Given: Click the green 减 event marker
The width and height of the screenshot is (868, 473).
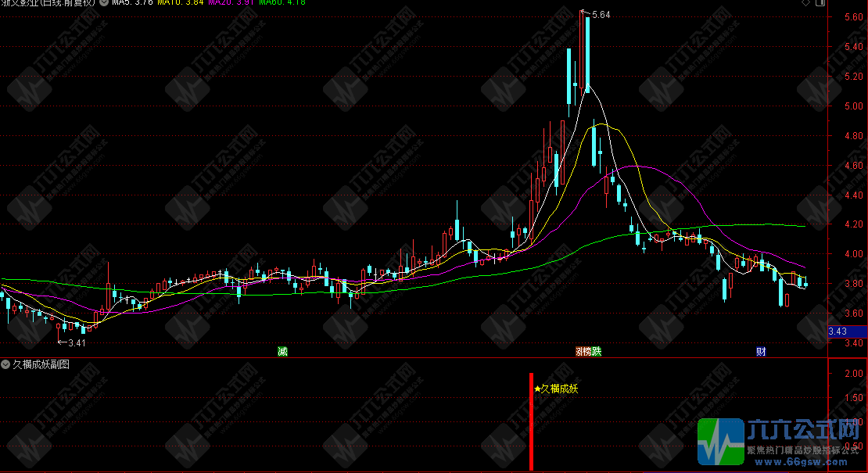Looking at the screenshot, I should click(x=282, y=352).
